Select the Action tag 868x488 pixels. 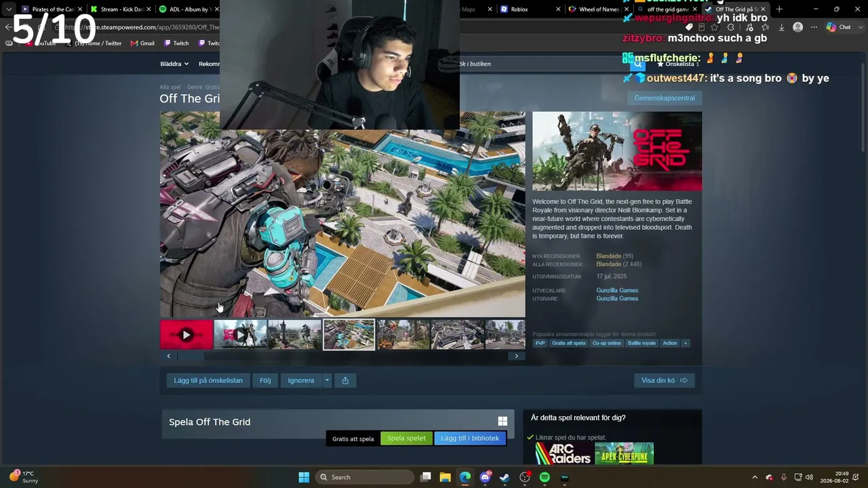click(x=670, y=343)
